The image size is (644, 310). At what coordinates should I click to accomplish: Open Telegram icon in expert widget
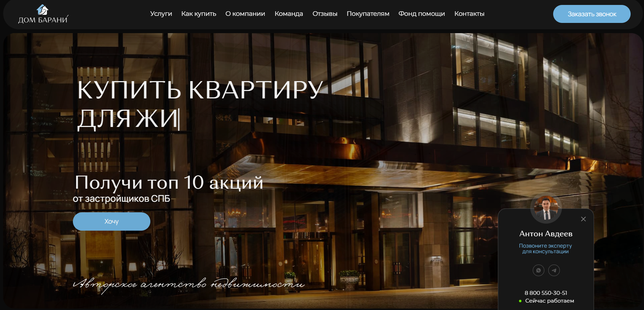pyautogui.click(x=554, y=271)
